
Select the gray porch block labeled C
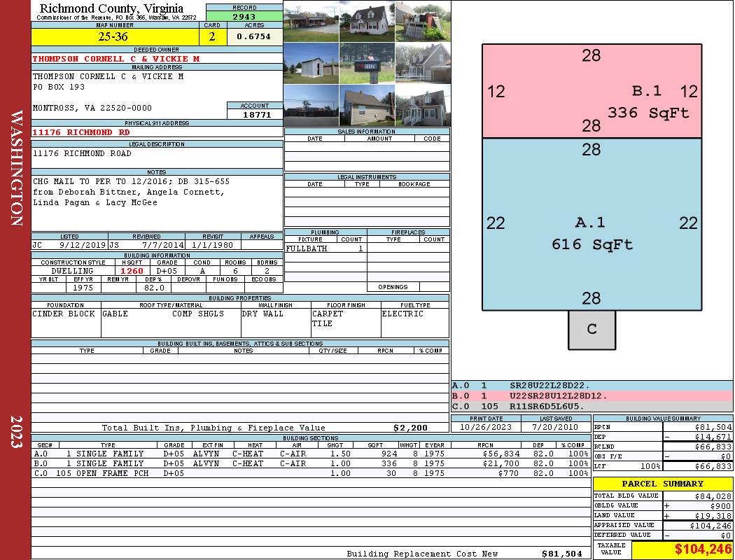591,330
